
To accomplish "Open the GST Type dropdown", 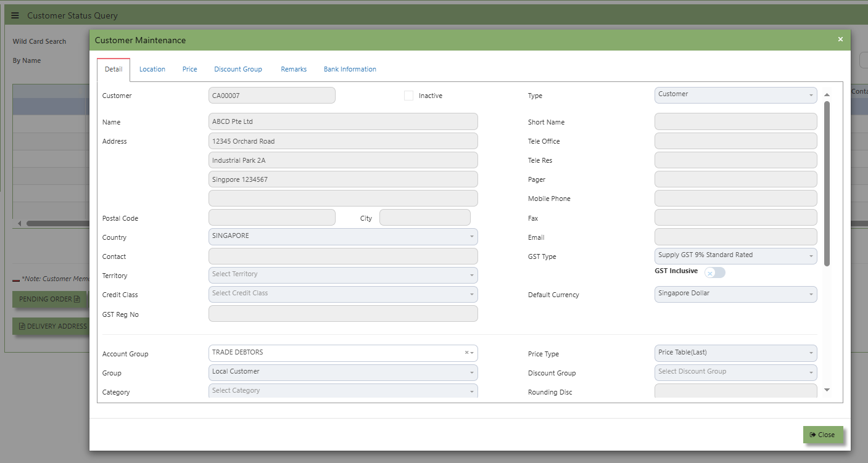I will [x=735, y=256].
